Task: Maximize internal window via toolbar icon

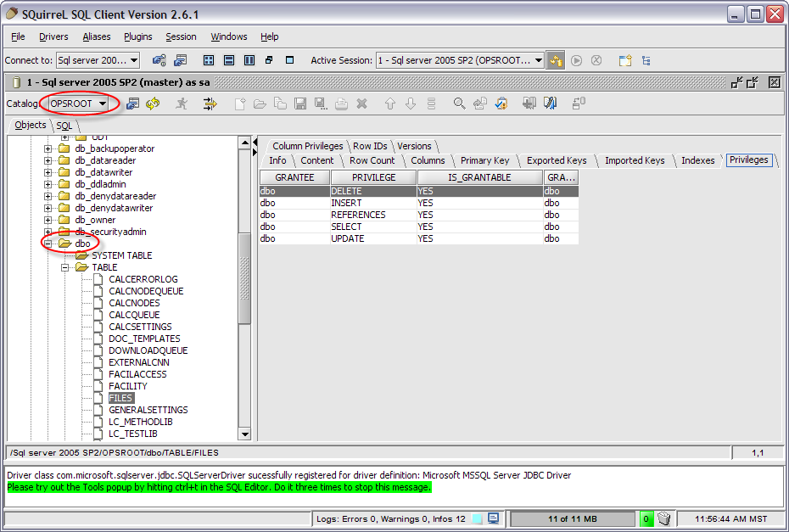Action: coord(289,60)
